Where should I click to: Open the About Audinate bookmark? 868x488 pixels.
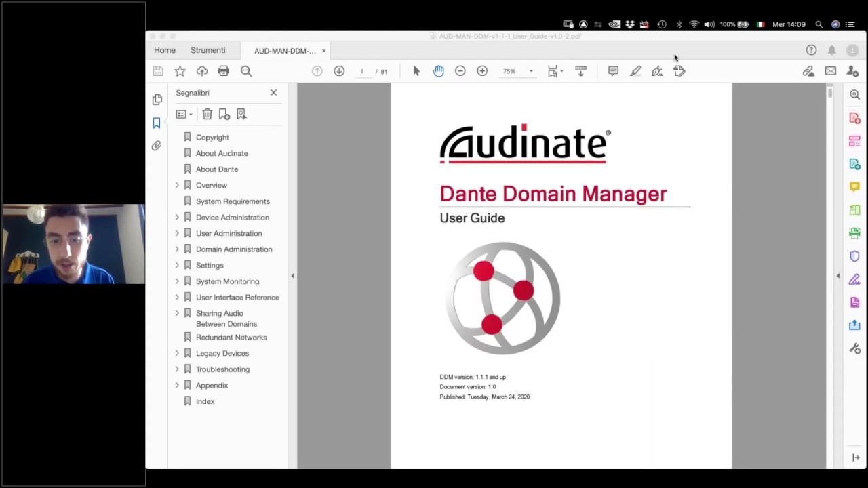[x=222, y=153]
